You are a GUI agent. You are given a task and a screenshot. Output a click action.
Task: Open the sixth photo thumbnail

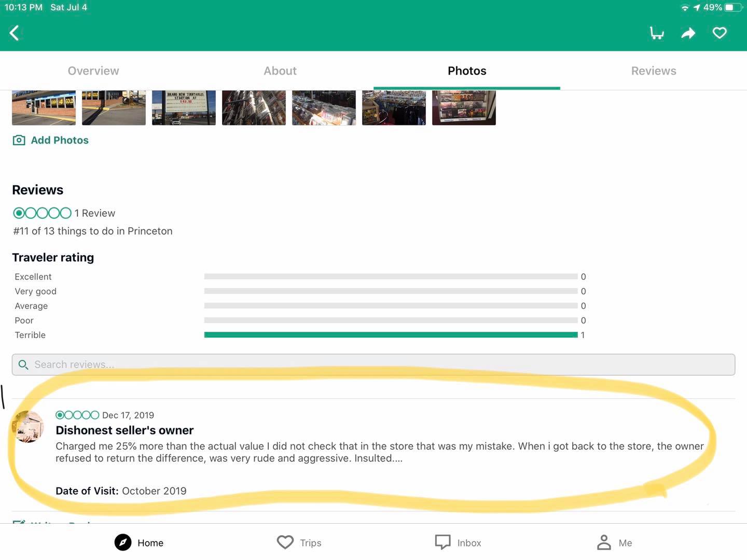[x=394, y=108]
